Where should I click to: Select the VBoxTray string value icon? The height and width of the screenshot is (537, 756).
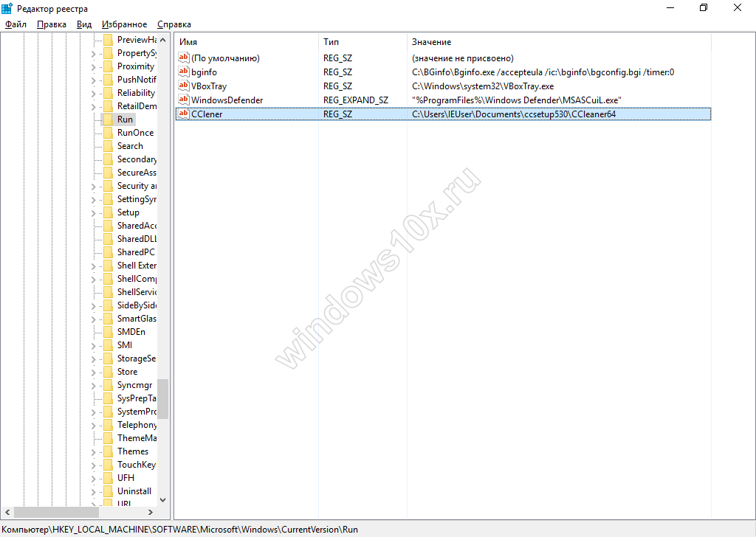[x=183, y=86]
